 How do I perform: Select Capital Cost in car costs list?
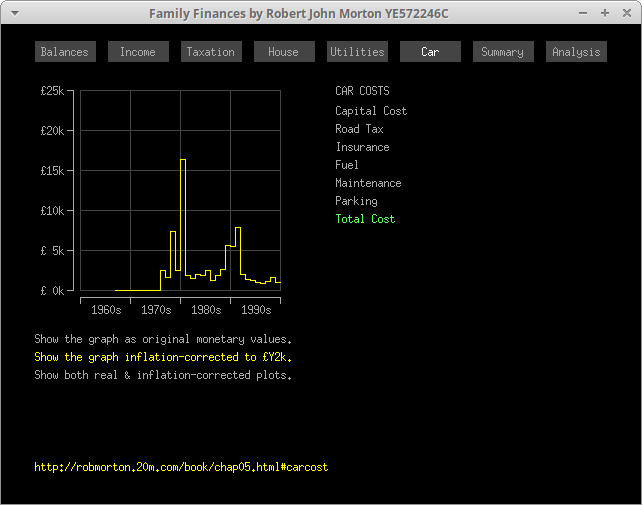(x=371, y=111)
